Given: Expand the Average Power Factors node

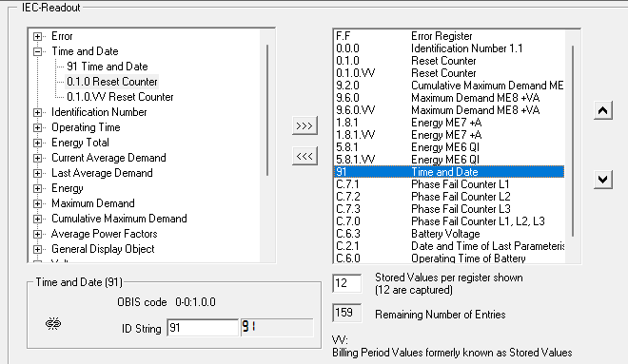Looking at the screenshot, I should pyautogui.click(x=37, y=234).
